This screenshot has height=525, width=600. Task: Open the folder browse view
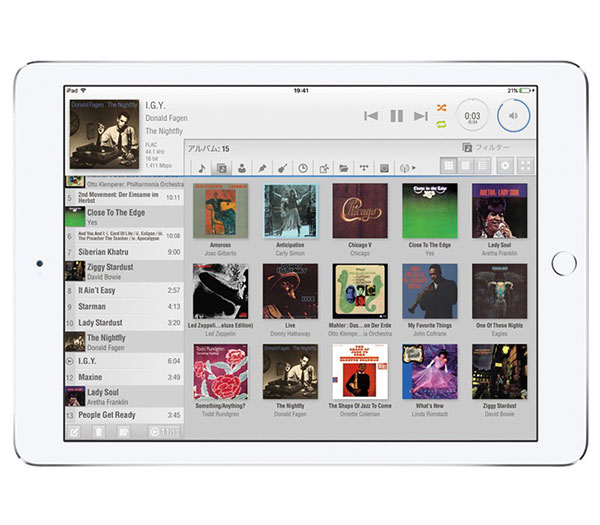(344, 168)
